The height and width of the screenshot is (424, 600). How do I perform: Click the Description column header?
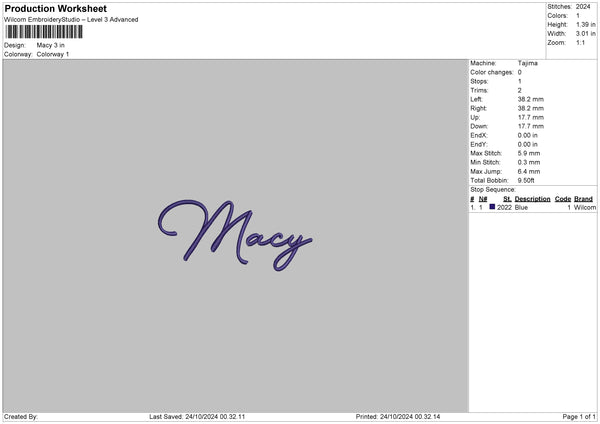click(532, 199)
